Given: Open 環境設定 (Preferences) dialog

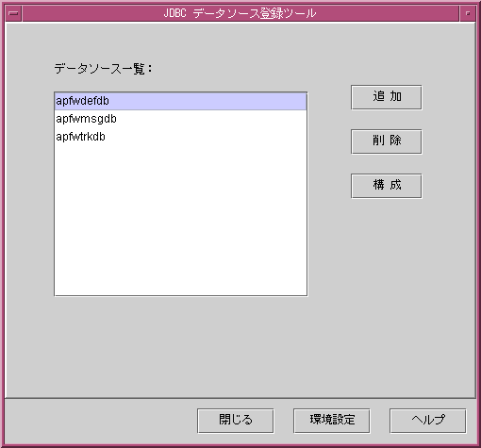Looking at the screenshot, I should click(332, 421).
